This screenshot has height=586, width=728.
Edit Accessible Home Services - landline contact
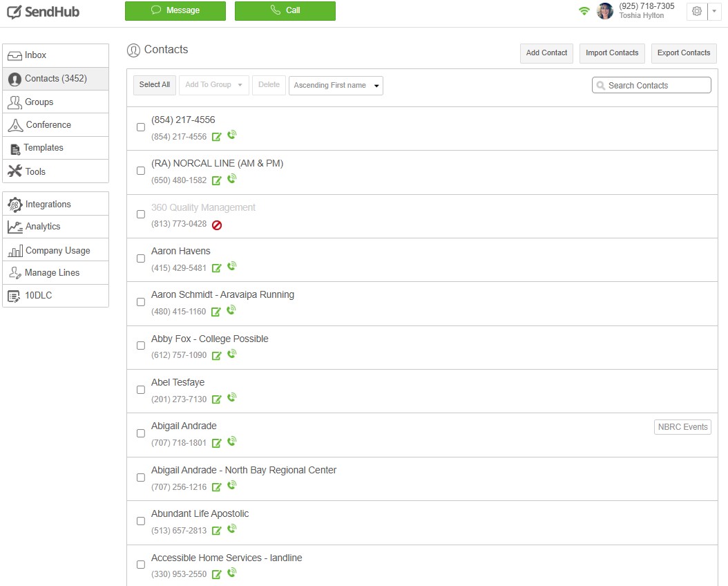pos(216,574)
